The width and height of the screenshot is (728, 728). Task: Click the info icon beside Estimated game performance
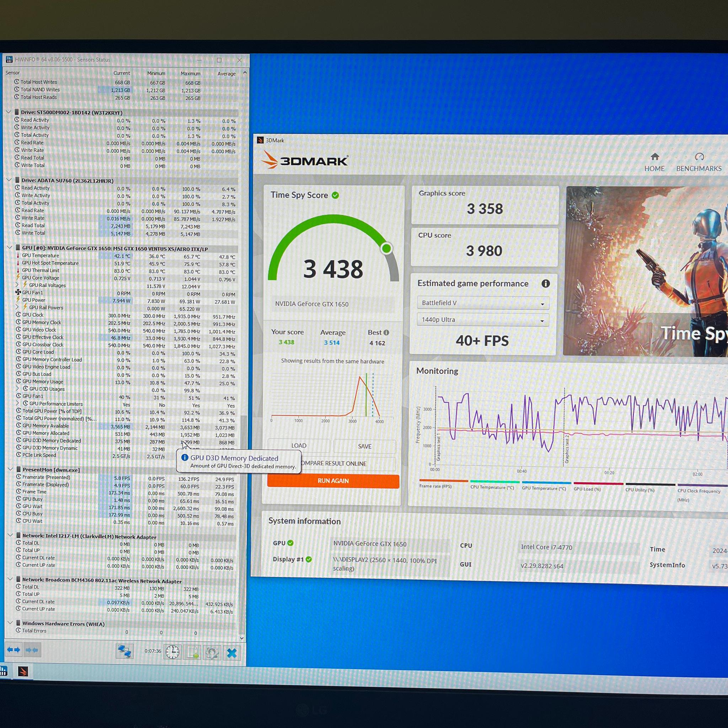pos(545,283)
